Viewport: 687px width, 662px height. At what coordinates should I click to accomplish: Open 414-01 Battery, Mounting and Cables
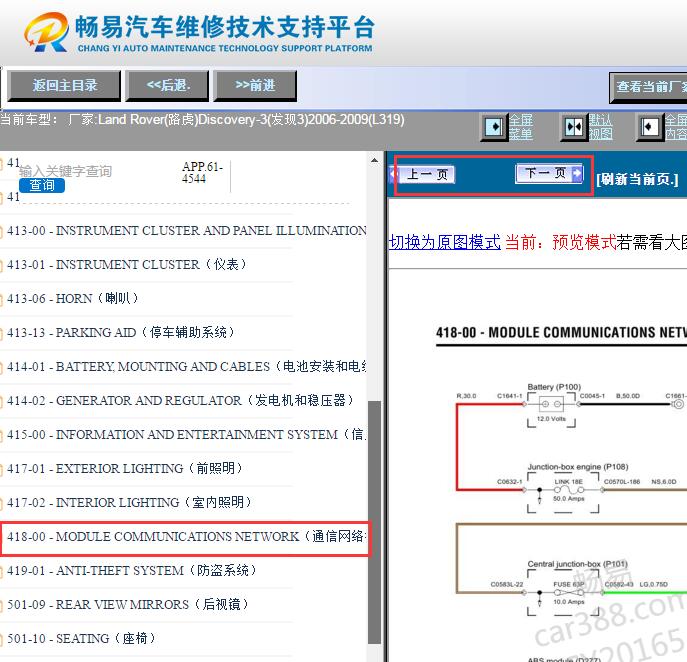click(x=186, y=366)
